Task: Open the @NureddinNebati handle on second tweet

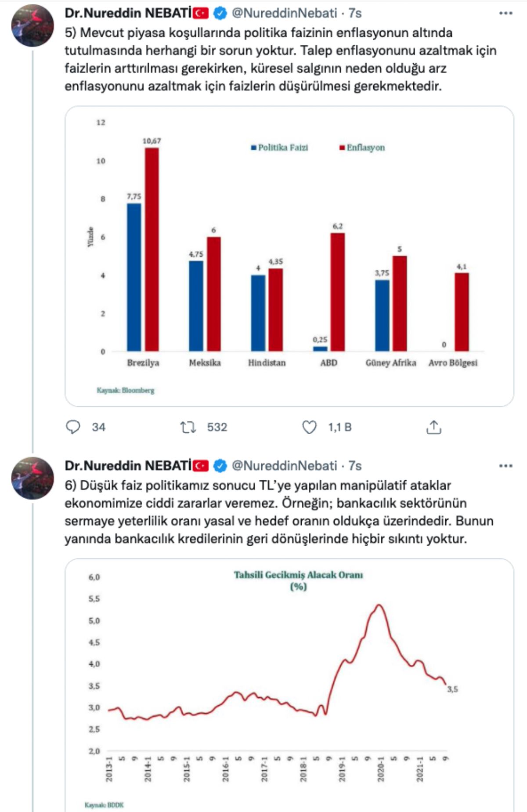Action: [284, 466]
